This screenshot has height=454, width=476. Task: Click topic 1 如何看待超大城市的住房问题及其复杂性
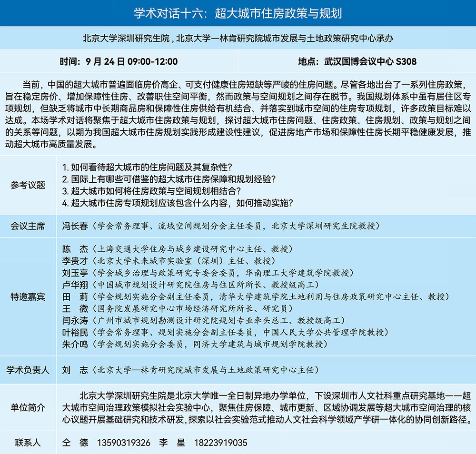coord(147,167)
